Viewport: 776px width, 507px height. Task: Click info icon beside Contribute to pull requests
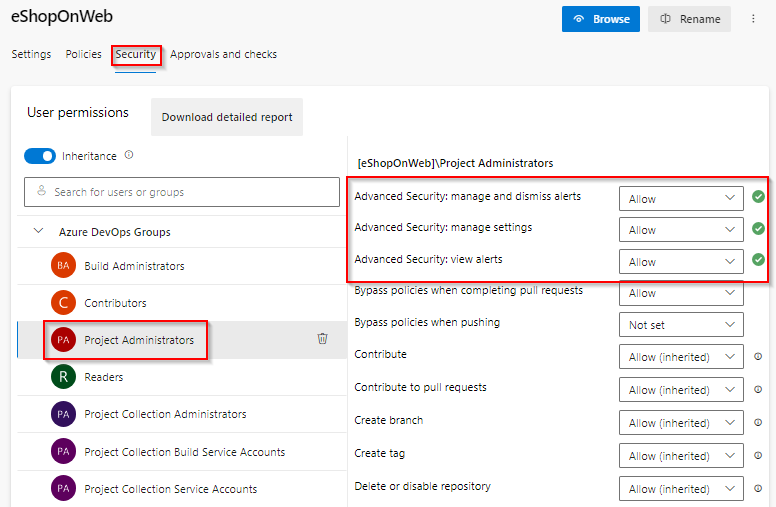758,390
